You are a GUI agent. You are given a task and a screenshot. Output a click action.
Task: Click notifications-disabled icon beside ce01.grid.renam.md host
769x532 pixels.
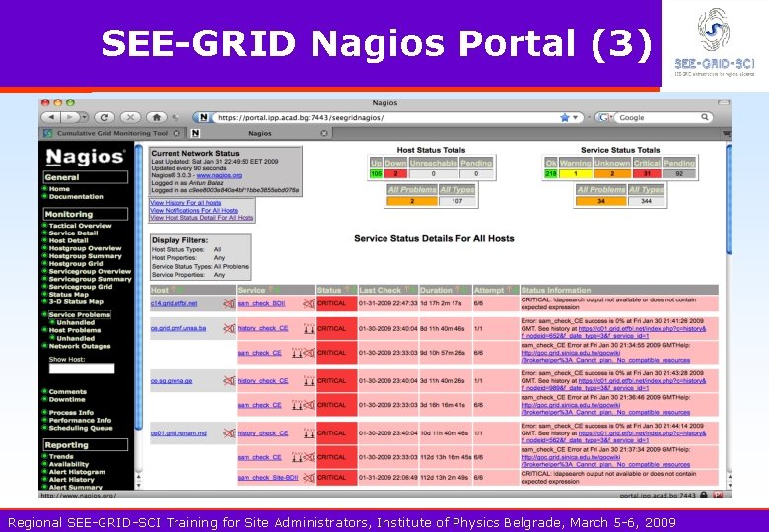[x=229, y=433]
